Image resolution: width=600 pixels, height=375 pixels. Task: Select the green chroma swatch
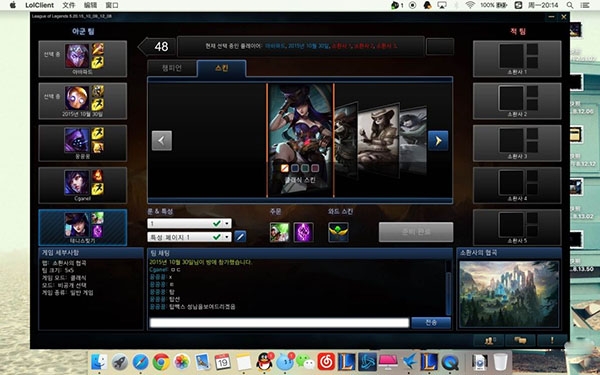pyautogui.click(x=305, y=168)
